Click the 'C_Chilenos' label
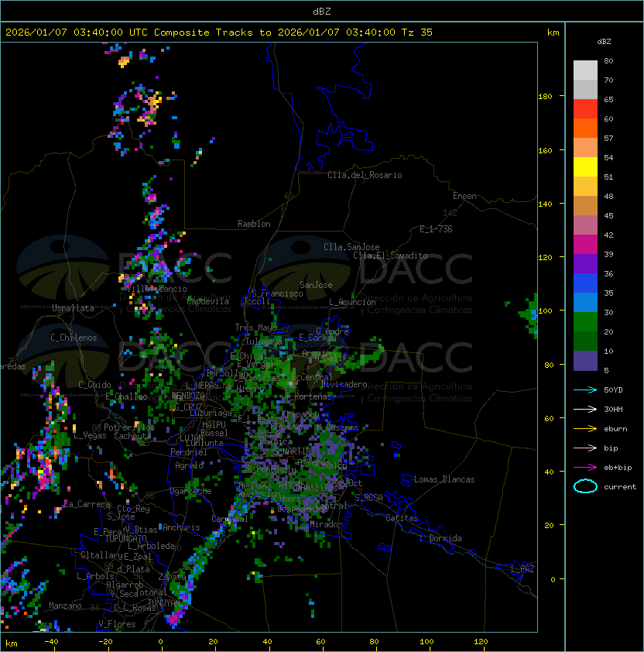This screenshot has height=652, width=644. 74,338
